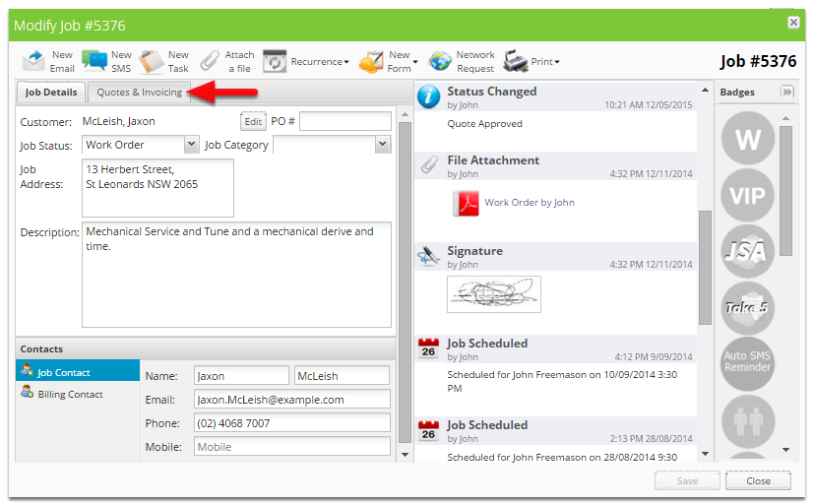The height and width of the screenshot is (504, 814).
Task: Click the activity feed scrollbar up arrow
Action: 705,90
